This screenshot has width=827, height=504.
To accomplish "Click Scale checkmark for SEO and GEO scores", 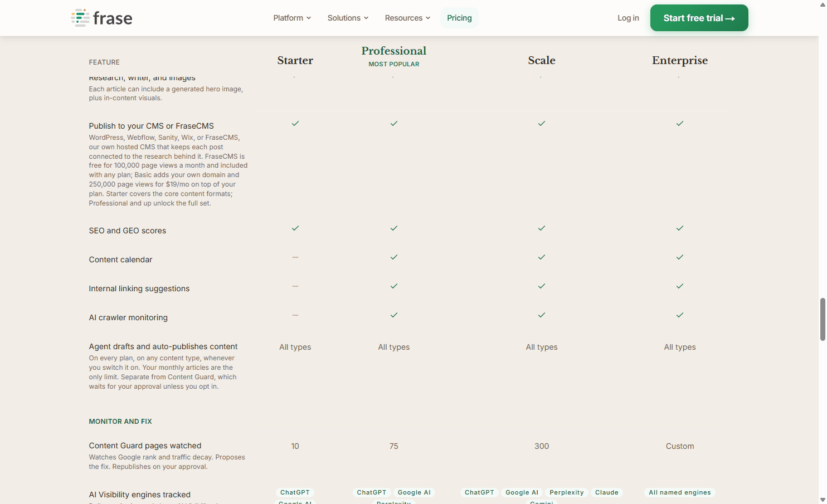I will 542,228.
